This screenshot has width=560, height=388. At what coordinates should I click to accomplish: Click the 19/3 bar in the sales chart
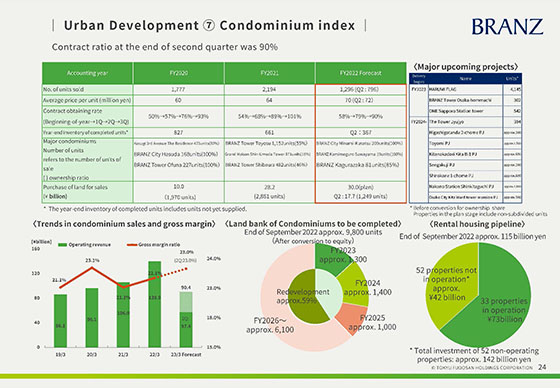tap(60, 320)
